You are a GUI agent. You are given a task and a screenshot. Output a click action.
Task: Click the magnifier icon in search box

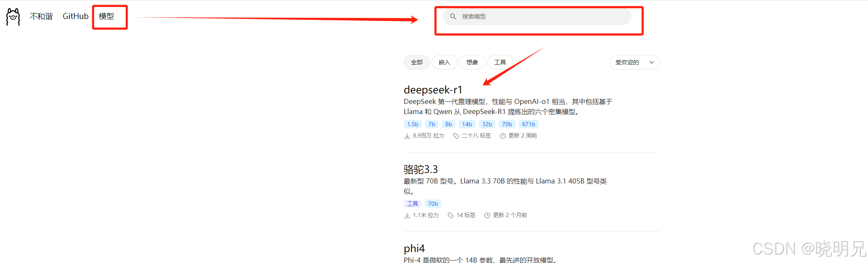pos(453,16)
